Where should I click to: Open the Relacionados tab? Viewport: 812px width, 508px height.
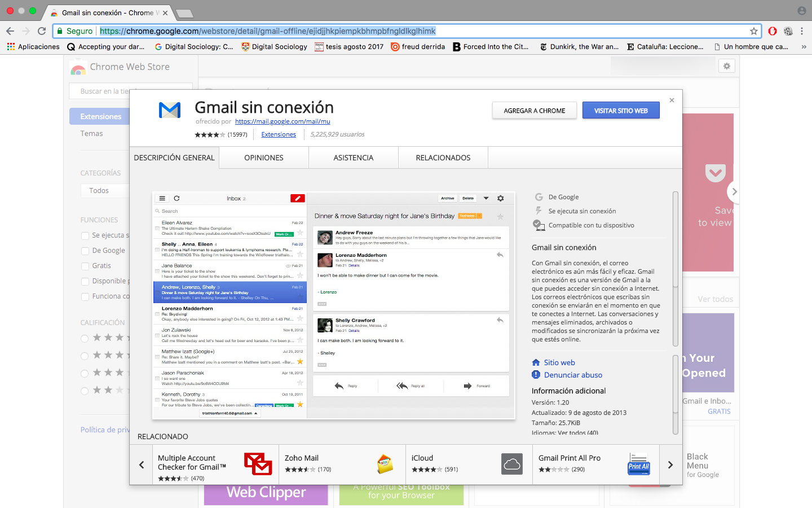443,157
